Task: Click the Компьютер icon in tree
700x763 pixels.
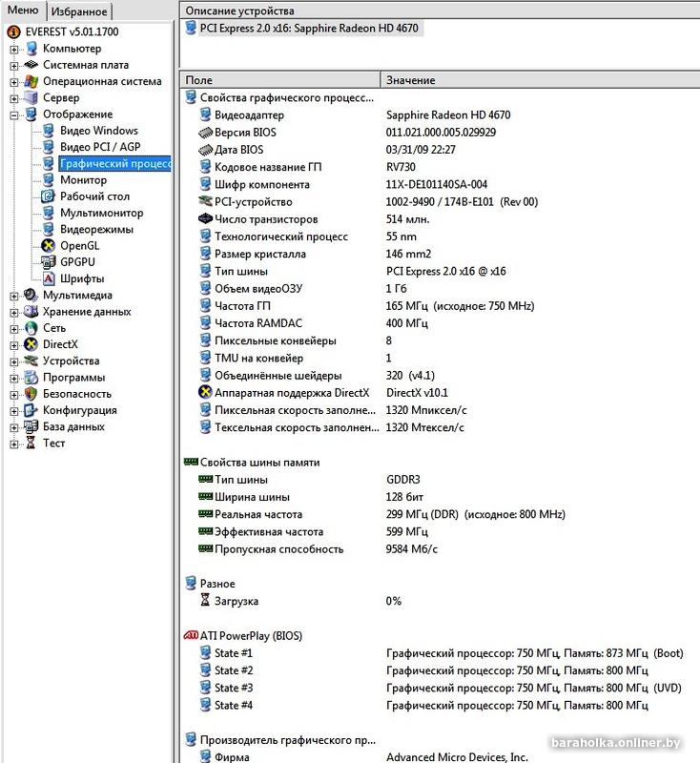Action: click(x=31, y=49)
